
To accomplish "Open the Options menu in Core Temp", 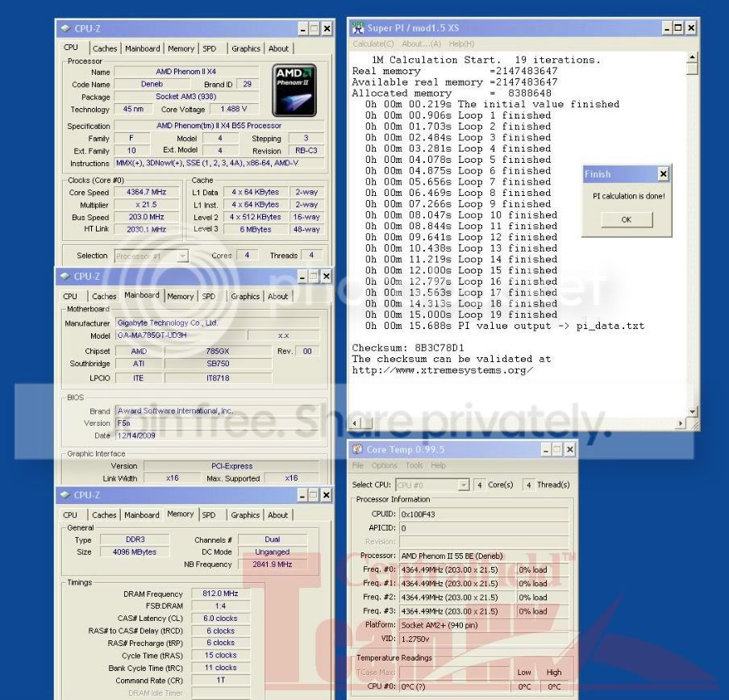I will [x=385, y=465].
